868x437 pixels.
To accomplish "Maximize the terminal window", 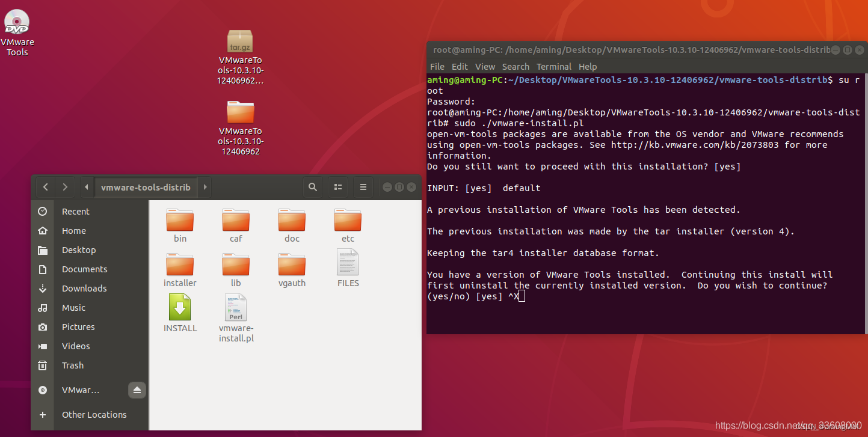I will point(848,50).
